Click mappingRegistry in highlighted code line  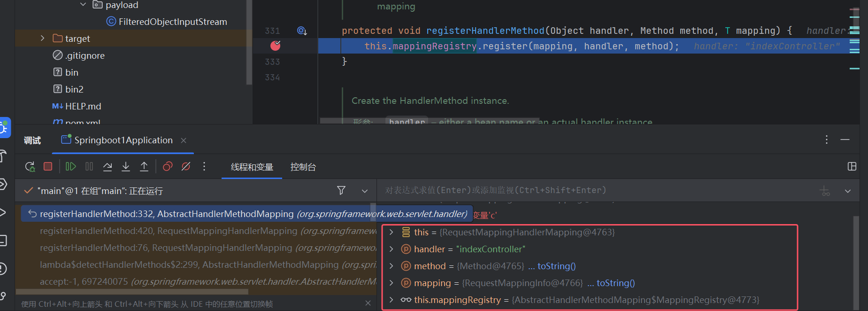(435, 46)
